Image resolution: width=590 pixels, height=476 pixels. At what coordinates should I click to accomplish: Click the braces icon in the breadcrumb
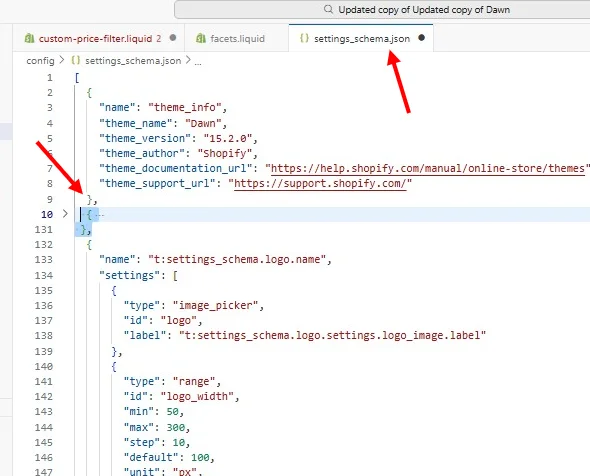pyautogui.click(x=76, y=60)
